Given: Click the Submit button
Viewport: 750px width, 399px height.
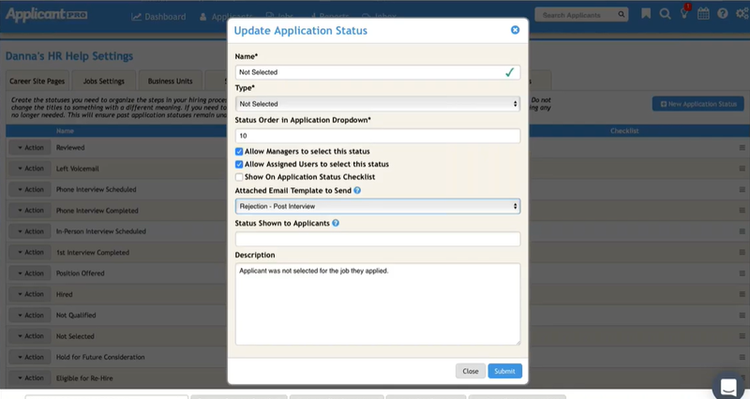Looking at the screenshot, I should pos(505,371).
